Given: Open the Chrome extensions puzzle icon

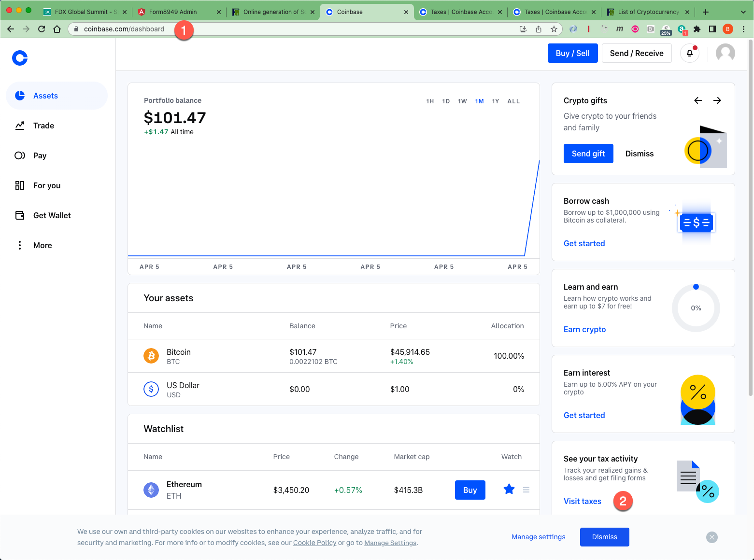Looking at the screenshot, I should tap(697, 29).
